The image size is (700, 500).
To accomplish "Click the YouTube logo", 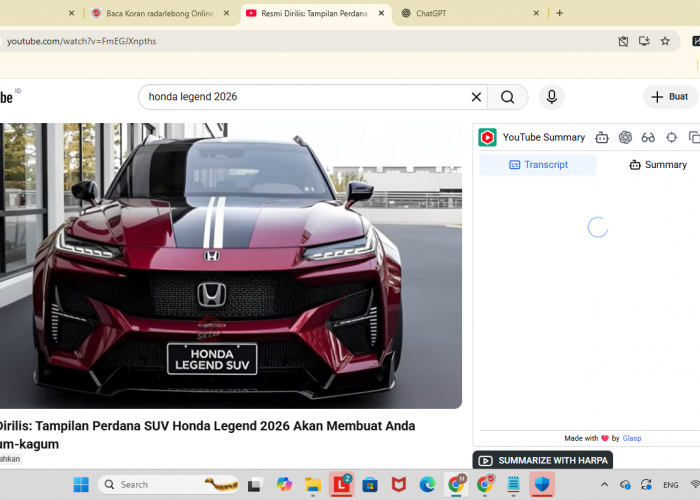I will coord(8,97).
